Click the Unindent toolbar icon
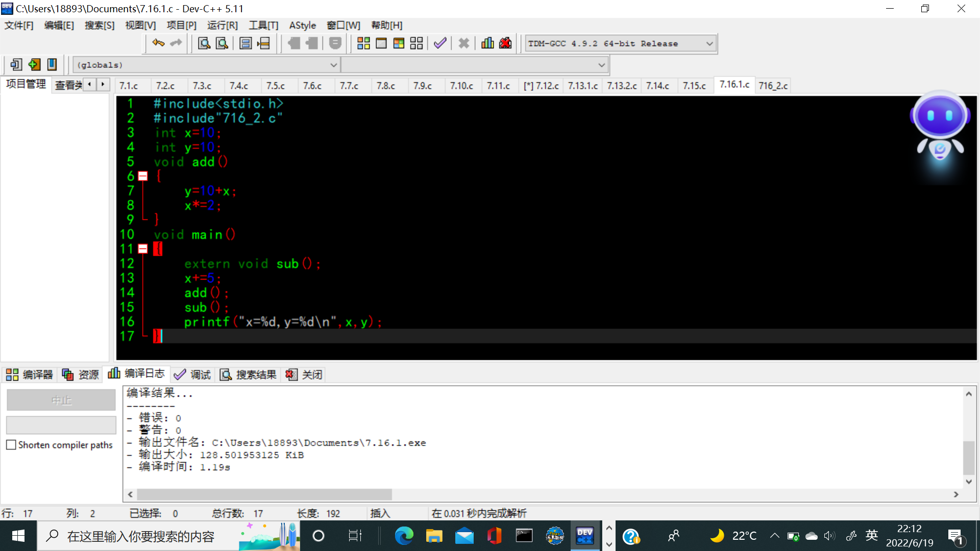The width and height of the screenshot is (980, 551). 294,43
